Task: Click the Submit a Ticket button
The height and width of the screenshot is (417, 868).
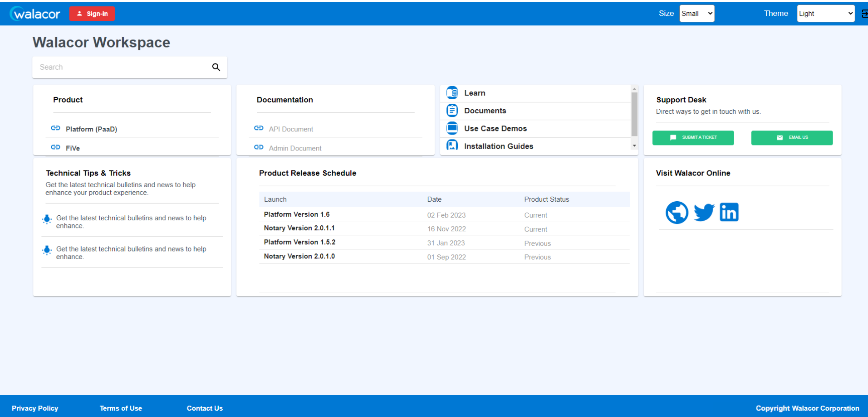Action: 693,138
